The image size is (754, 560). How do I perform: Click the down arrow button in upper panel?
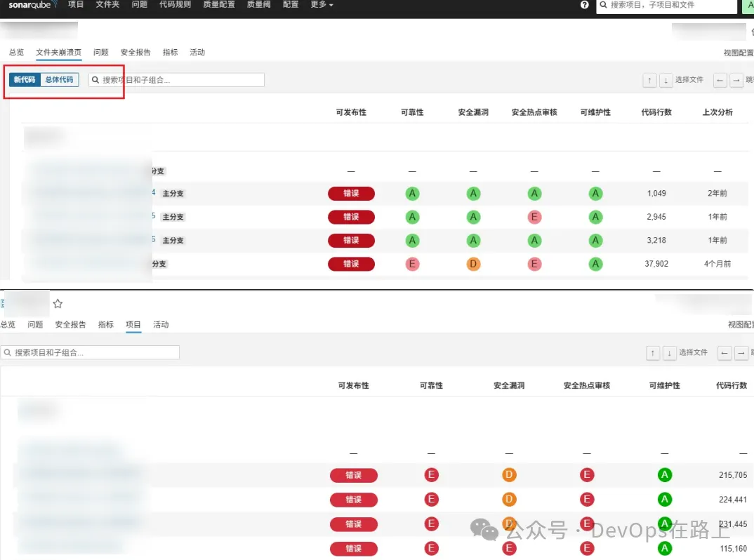(666, 80)
